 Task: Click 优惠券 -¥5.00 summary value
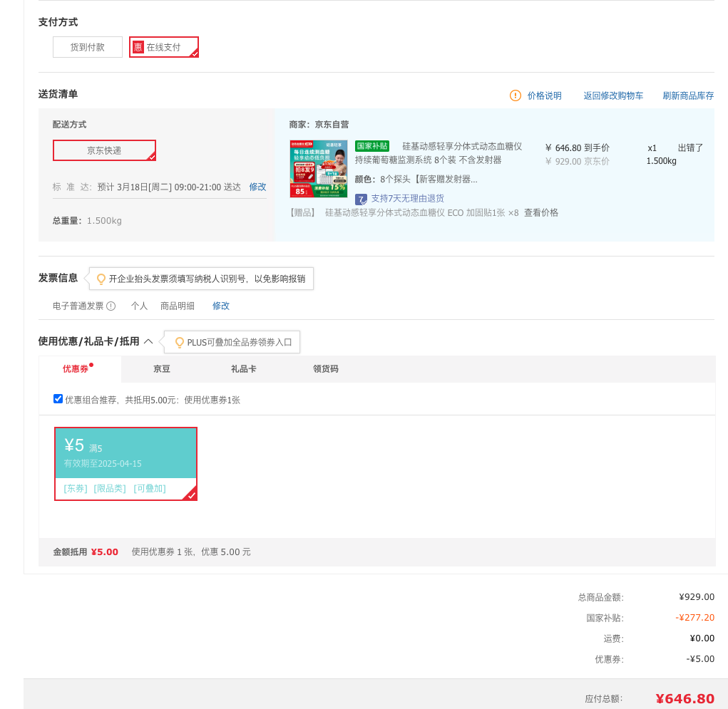point(700,659)
